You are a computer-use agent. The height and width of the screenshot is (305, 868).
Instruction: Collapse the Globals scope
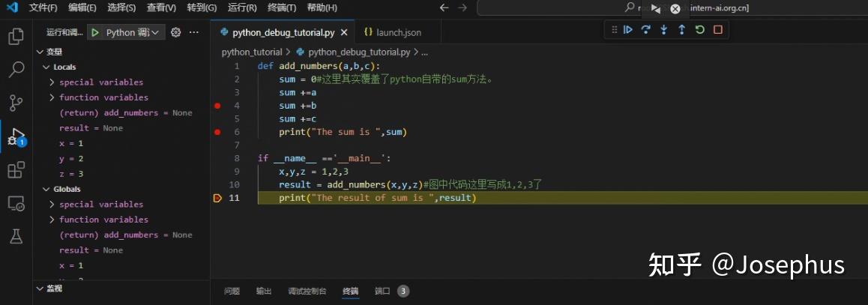(46, 190)
